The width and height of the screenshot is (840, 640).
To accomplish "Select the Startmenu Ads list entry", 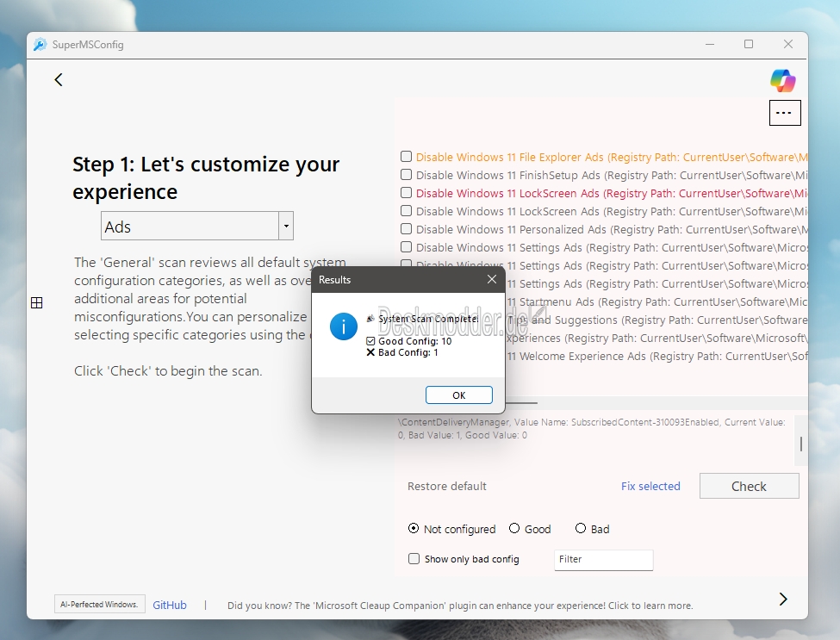I will pos(656,302).
